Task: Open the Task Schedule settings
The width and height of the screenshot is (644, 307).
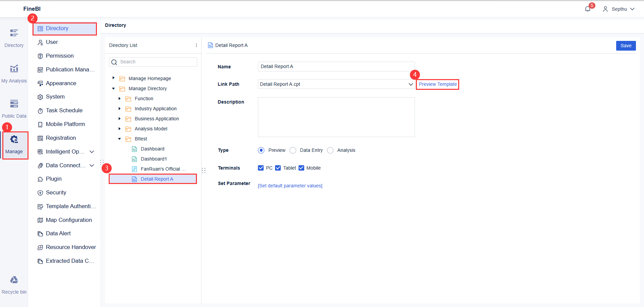Action: [64, 110]
